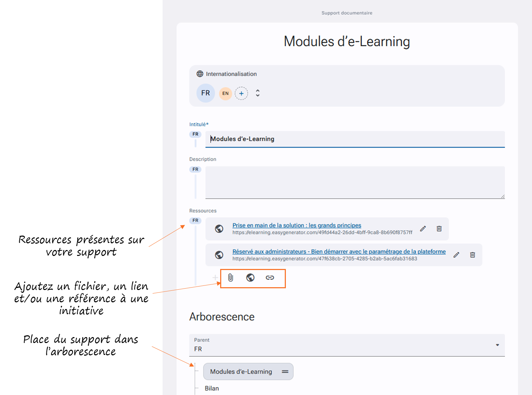Click into the Intitulé text field
532x395 pixels.
(x=355, y=139)
